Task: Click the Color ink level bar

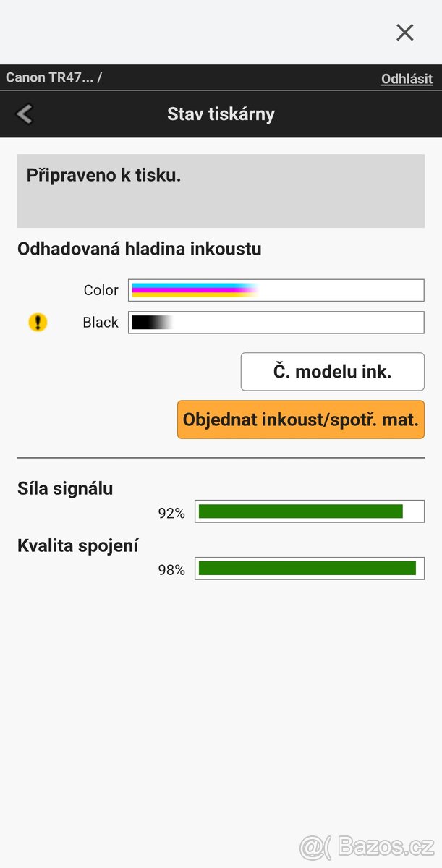Action: [276, 290]
